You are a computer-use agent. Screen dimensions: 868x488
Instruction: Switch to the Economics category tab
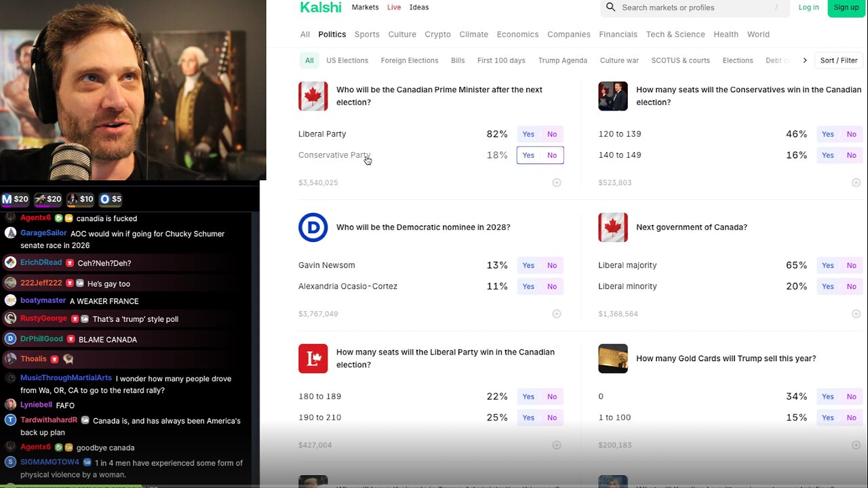(x=517, y=35)
